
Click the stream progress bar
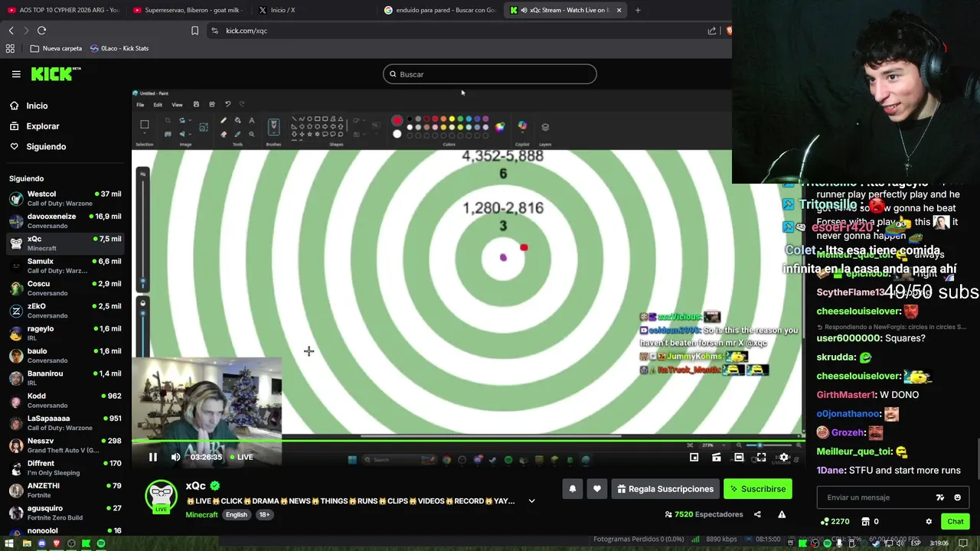coord(467,440)
